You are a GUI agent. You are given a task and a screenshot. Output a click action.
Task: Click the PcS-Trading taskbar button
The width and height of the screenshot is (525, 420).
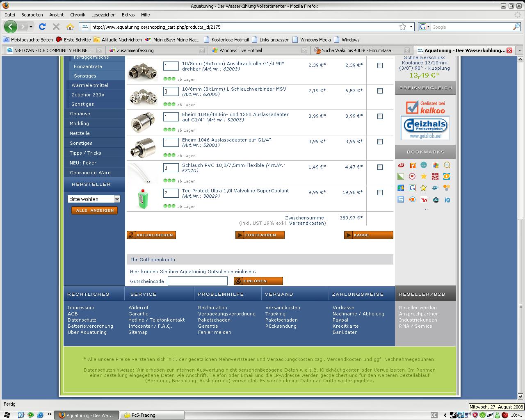[x=152, y=415]
